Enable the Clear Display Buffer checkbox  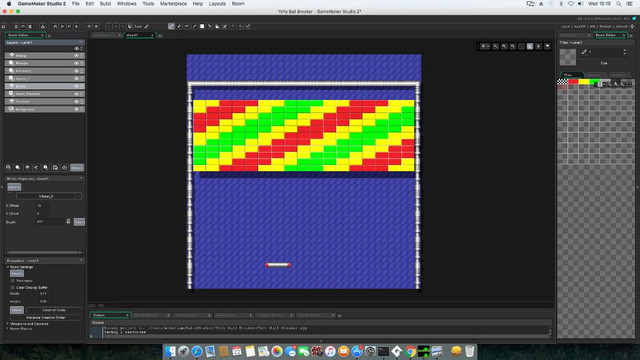(13, 287)
